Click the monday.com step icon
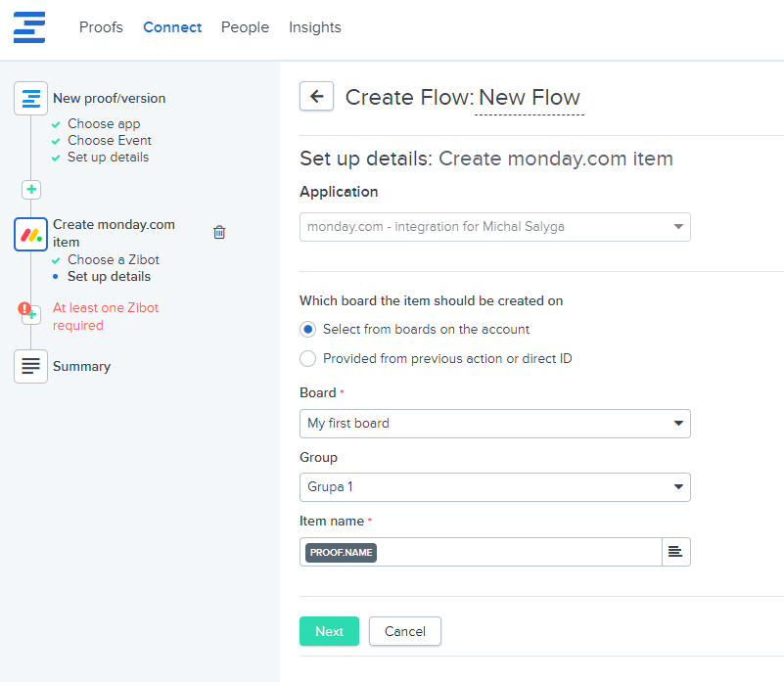 [x=31, y=234]
